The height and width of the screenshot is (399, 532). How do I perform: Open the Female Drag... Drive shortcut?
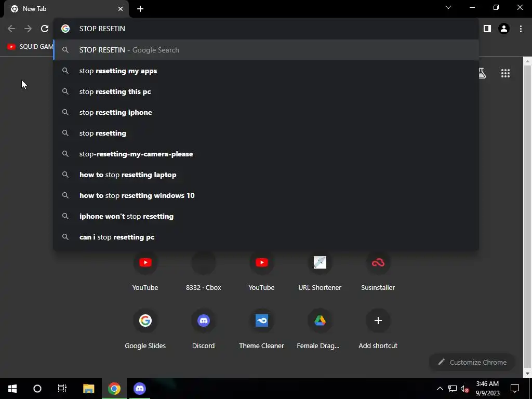tap(320, 329)
